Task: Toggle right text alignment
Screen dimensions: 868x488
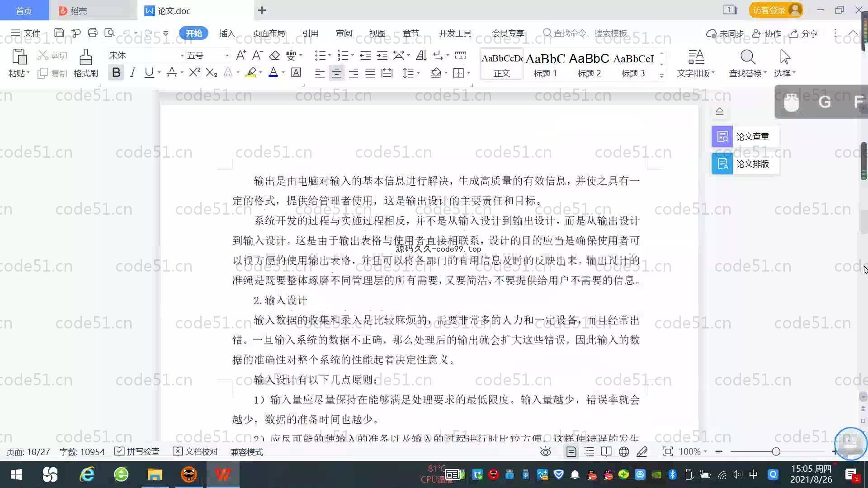Action: pyautogui.click(x=354, y=73)
